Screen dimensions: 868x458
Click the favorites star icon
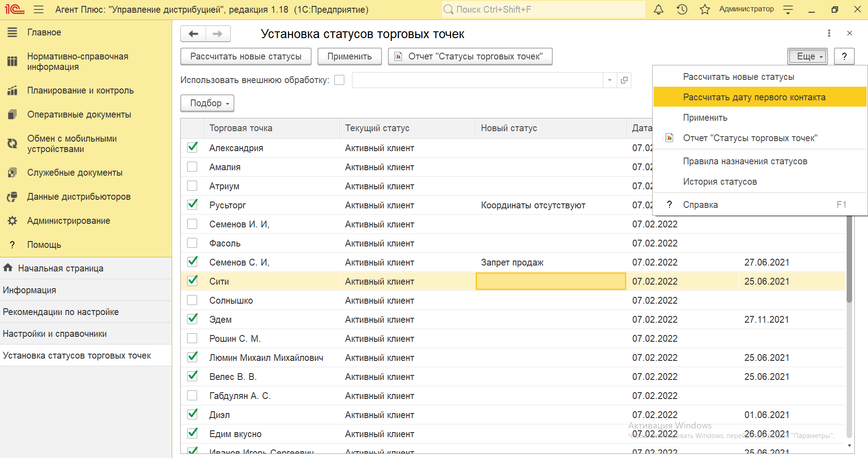[x=704, y=10]
